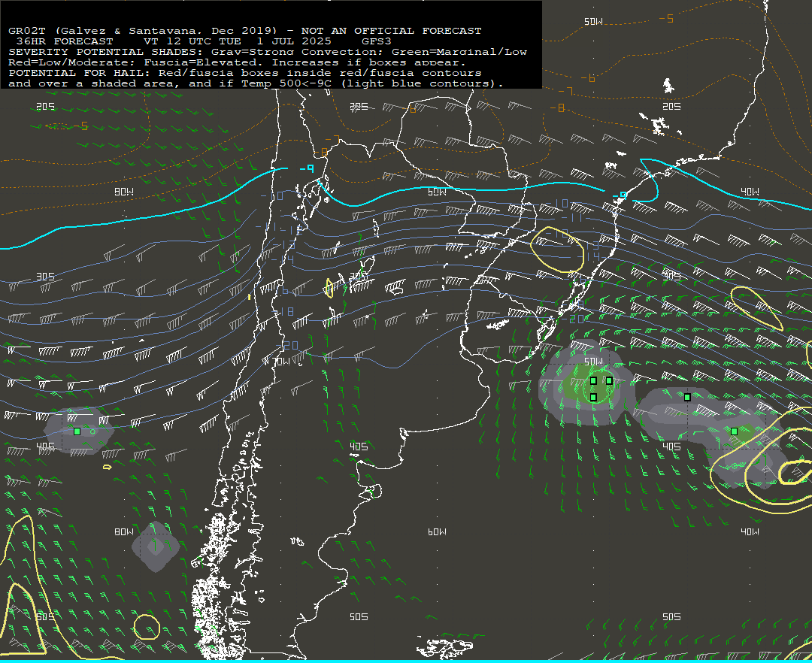
Task: Click the gray diamond shaded area west of Patagonia
Action: (156, 546)
